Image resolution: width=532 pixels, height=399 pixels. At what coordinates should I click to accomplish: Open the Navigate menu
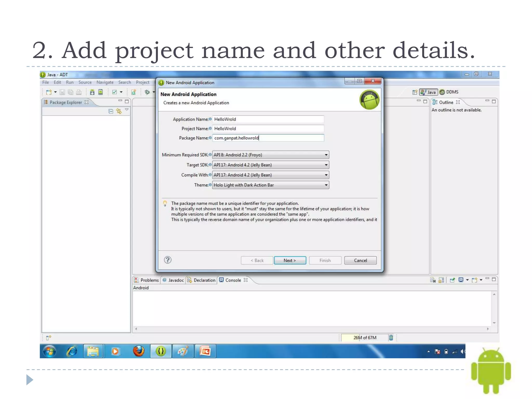(105, 82)
